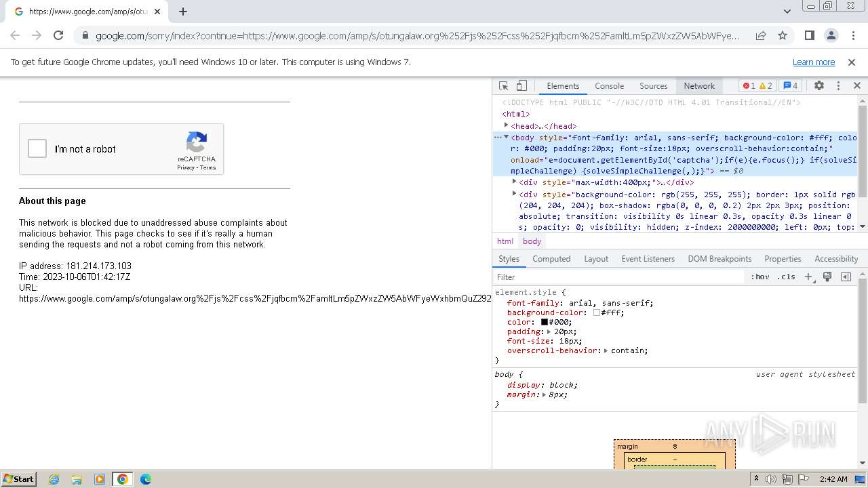Image resolution: width=868 pixels, height=488 pixels.
Task: Close the Google tab
Action: pyautogui.click(x=157, y=12)
